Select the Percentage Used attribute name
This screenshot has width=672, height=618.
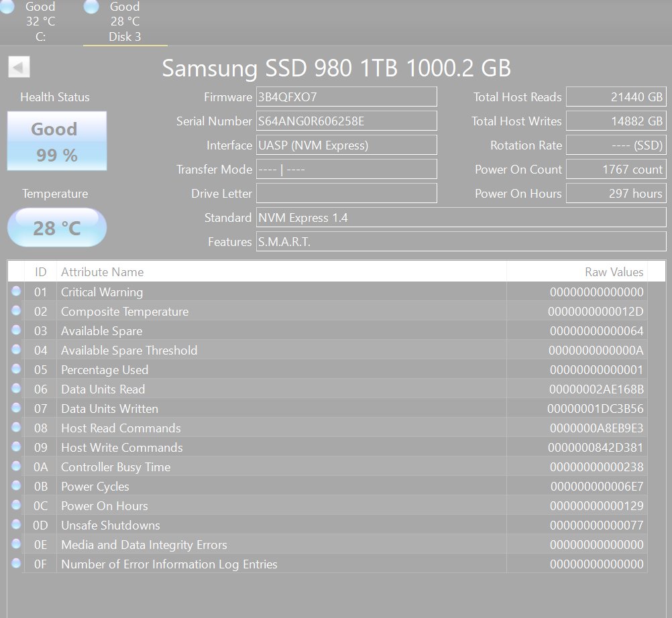point(105,369)
